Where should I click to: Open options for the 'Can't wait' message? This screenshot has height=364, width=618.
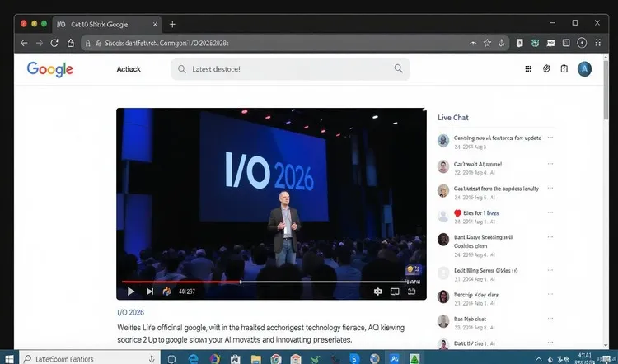[x=550, y=164]
